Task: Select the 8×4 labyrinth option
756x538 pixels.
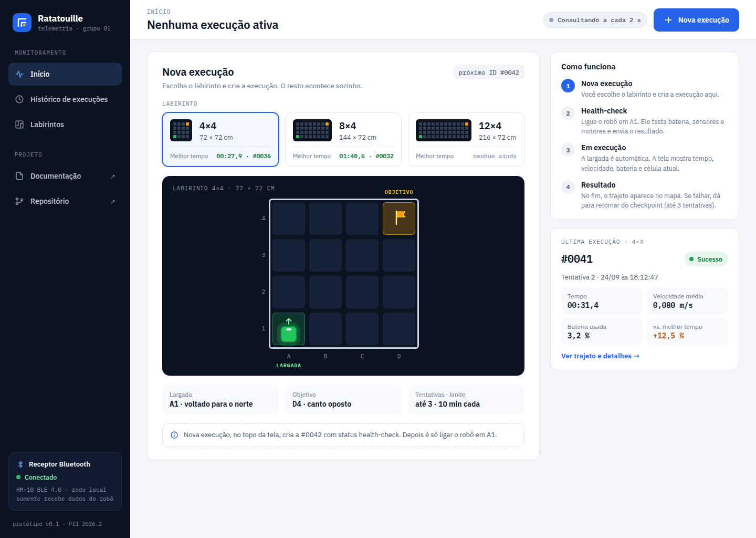Action: pos(343,139)
